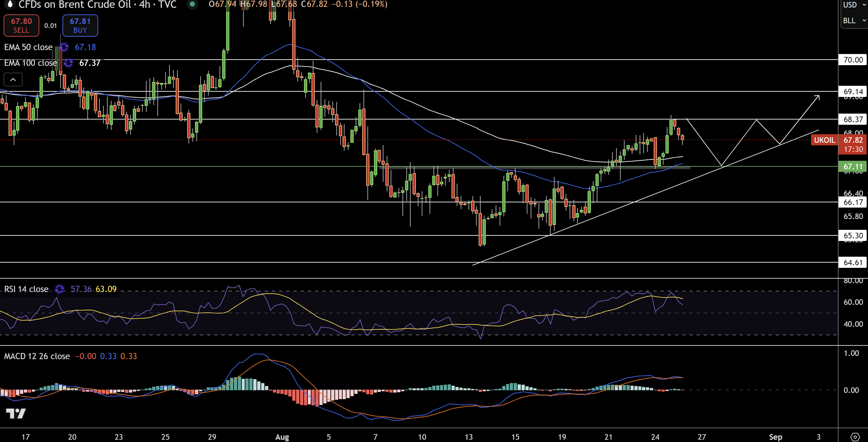Viewport: 868px width, 442px height.
Task: Click the 70.00 price level label
Action: point(853,60)
